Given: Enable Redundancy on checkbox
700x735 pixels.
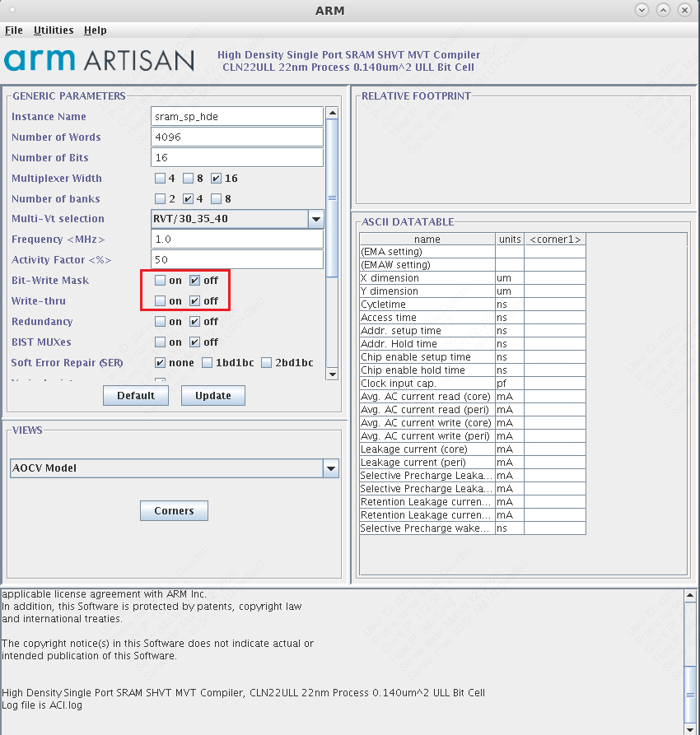Looking at the screenshot, I should 160,322.
